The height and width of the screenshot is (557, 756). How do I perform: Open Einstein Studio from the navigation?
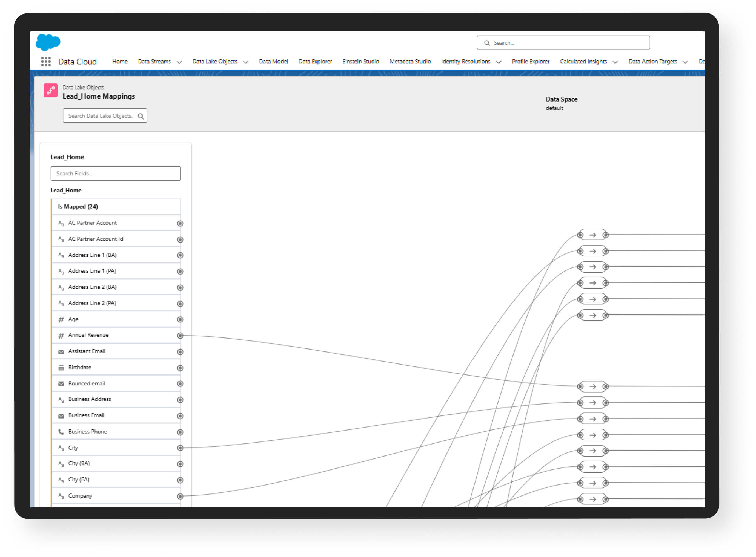point(361,61)
